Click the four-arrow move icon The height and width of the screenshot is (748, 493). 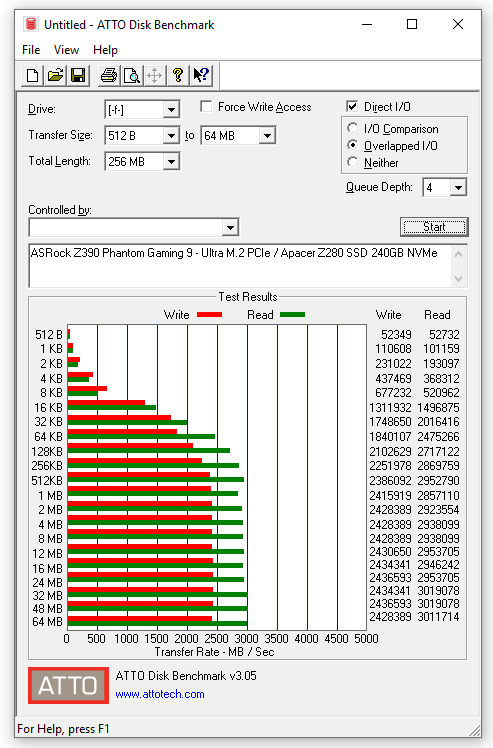[155, 75]
